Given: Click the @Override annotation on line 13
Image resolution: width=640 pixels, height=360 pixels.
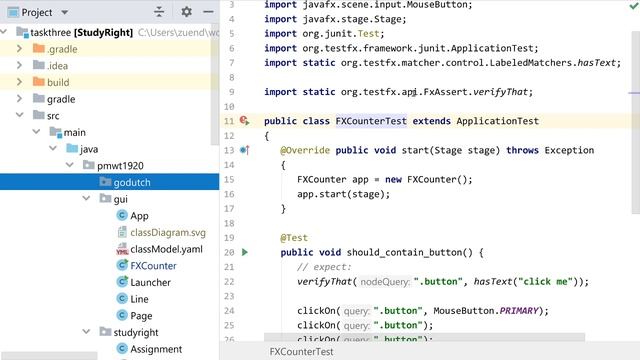Looking at the screenshot, I should [x=304, y=150].
